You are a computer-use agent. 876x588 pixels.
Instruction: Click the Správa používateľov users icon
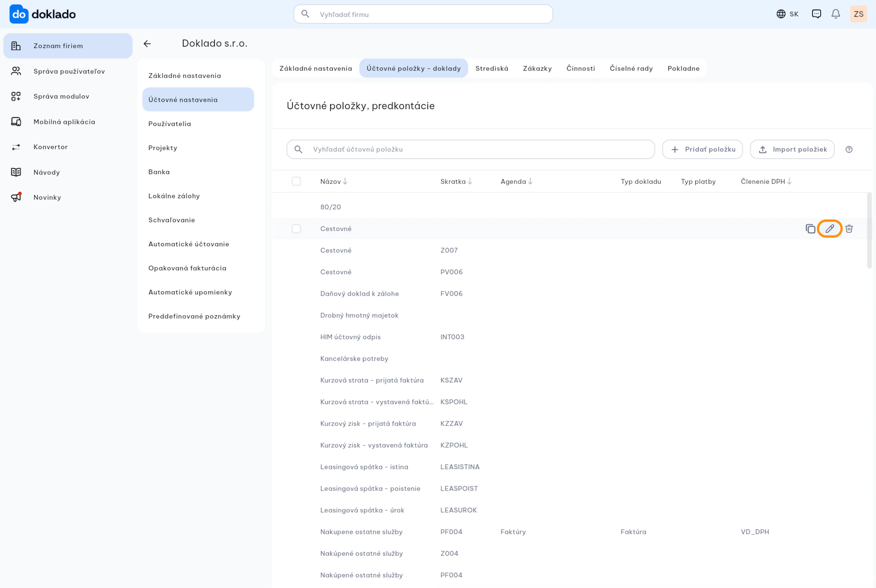point(16,71)
